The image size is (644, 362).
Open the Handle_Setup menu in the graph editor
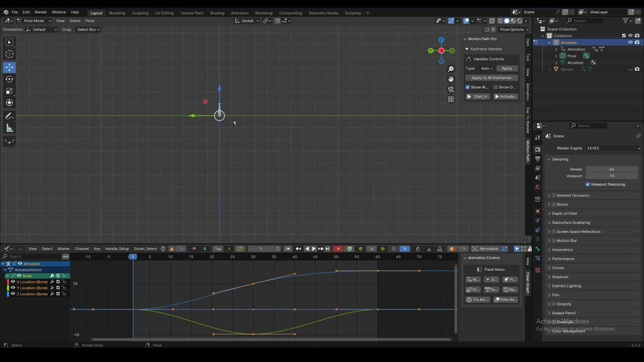117,249
